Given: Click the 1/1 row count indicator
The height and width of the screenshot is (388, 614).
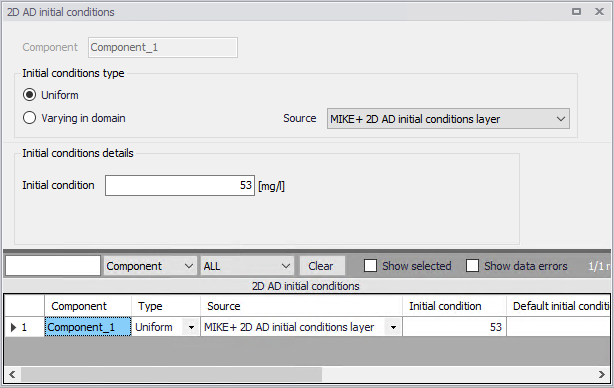Looking at the screenshot, I should coord(599,266).
